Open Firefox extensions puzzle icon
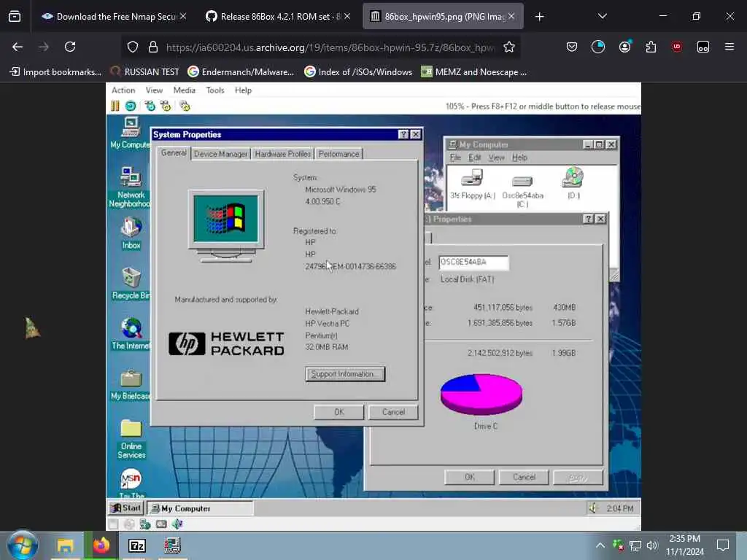The height and width of the screenshot is (560, 747). pyautogui.click(x=651, y=47)
